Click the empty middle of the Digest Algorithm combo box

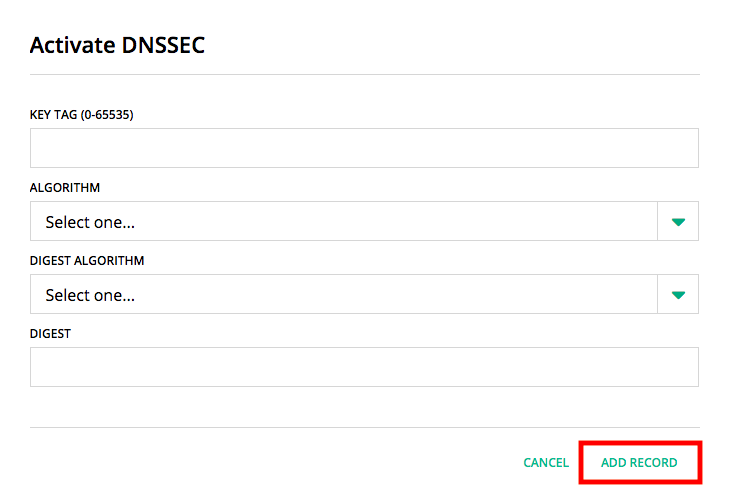coord(400,295)
